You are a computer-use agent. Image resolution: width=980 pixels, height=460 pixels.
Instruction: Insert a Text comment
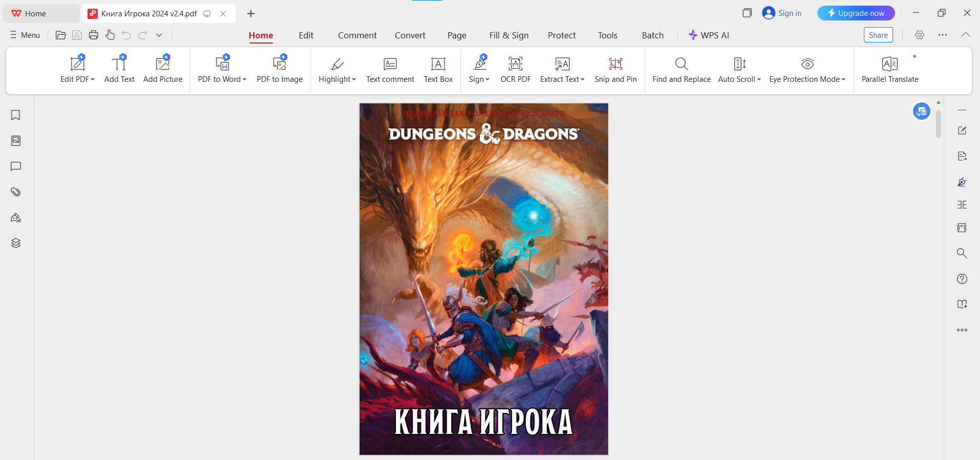[x=390, y=69]
